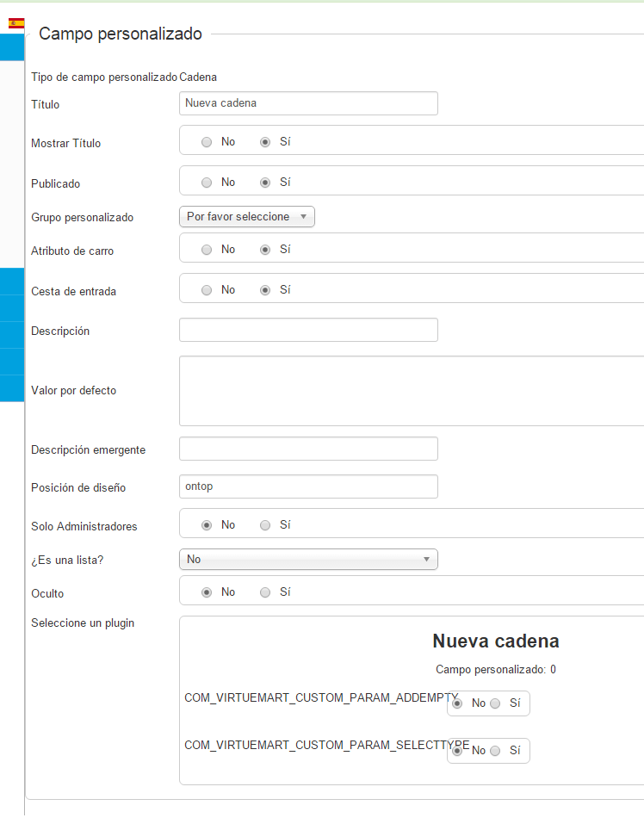Choose Sí for Atributo de carro

(265, 250)
